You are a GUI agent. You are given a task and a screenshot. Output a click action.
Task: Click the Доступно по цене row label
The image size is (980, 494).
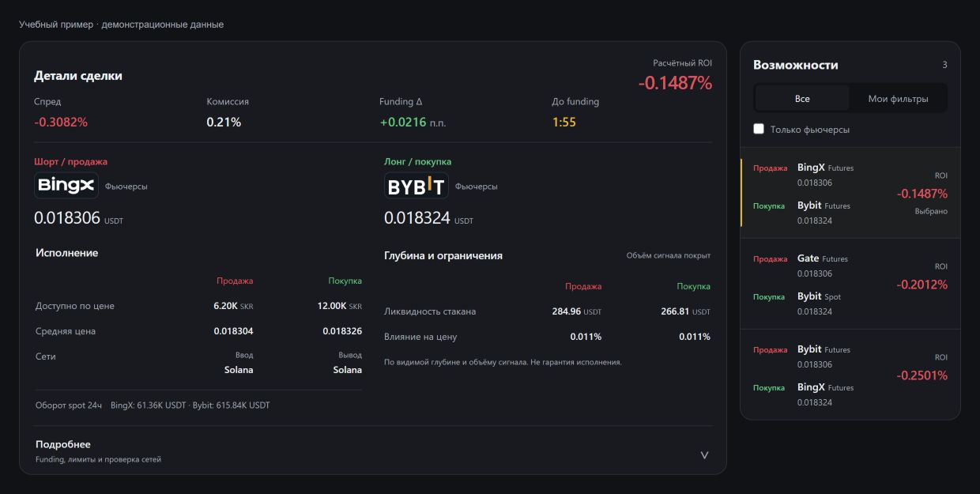tap(75, 306)
